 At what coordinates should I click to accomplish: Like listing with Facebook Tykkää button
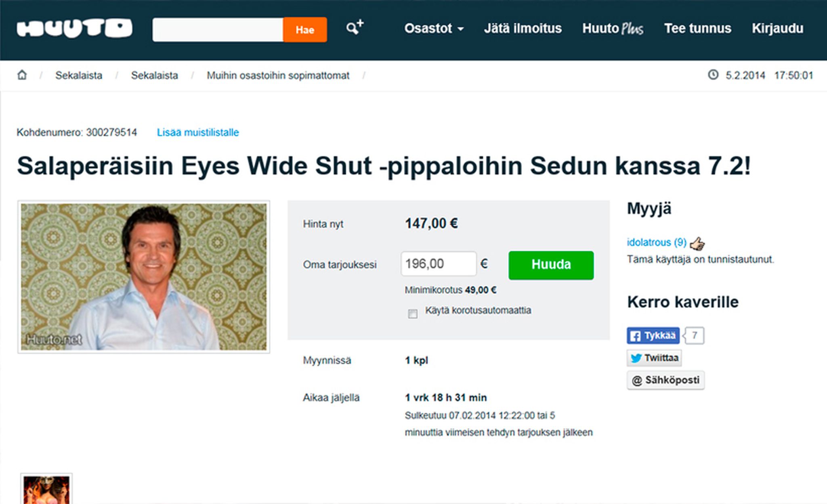coord(653,335)
